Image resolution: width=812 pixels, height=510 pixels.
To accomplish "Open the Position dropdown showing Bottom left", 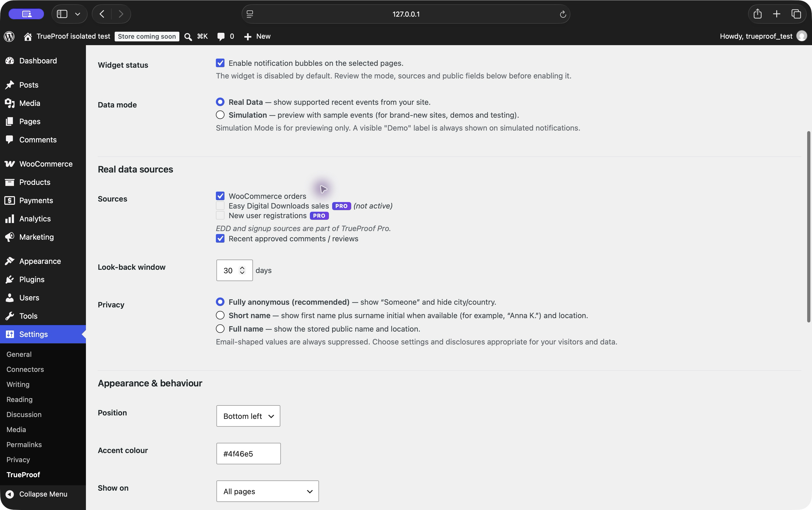I will (x=248, y=416).
